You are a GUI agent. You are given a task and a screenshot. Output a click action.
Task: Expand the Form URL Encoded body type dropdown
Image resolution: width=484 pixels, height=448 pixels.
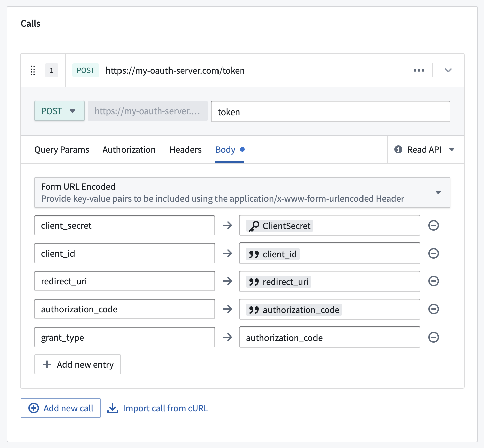click(242, 192)
